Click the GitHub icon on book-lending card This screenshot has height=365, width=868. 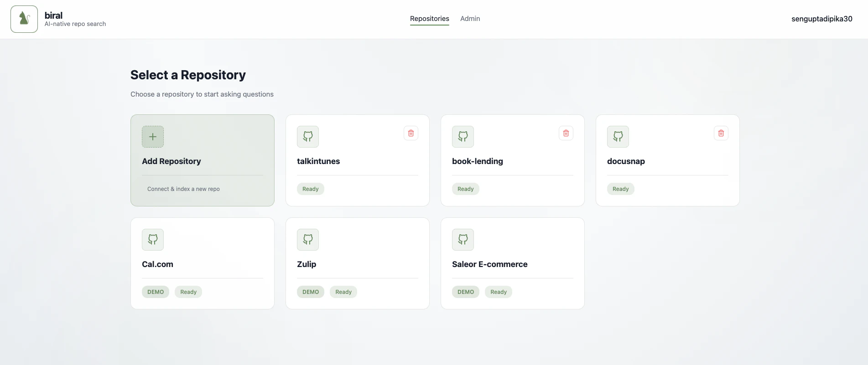[463, 137]
